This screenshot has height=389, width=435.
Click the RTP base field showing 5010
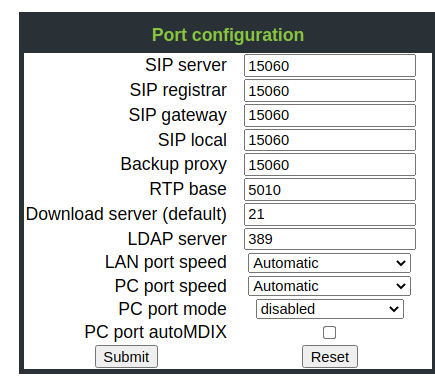click(x=330, y=190)
